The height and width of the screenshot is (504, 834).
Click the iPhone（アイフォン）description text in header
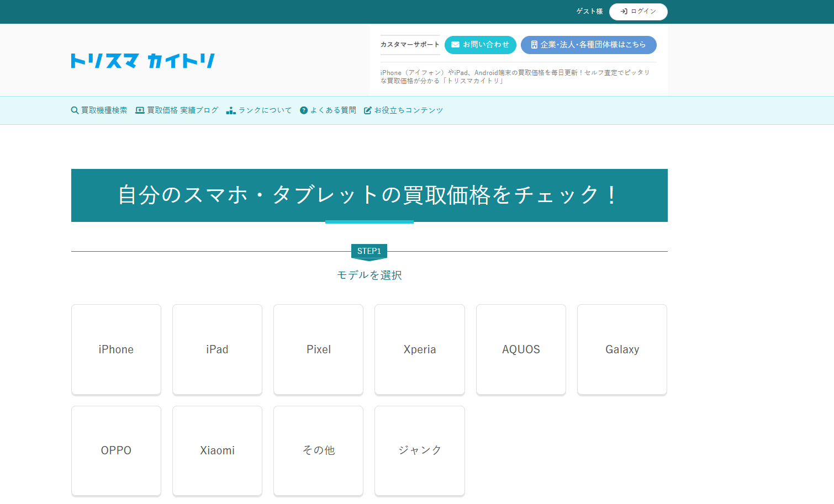pos(515,77)
